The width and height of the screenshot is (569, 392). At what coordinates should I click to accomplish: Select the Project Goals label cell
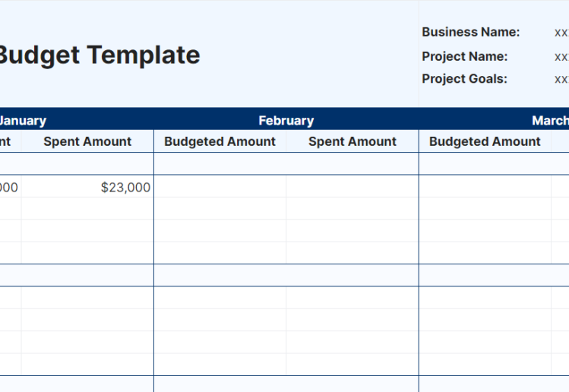tap(465, 79)
